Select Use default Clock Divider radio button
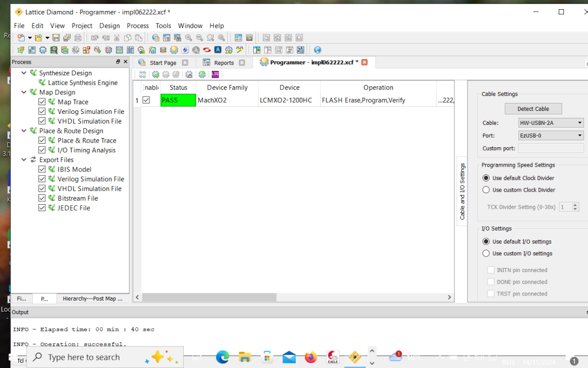 click(486, 178)
